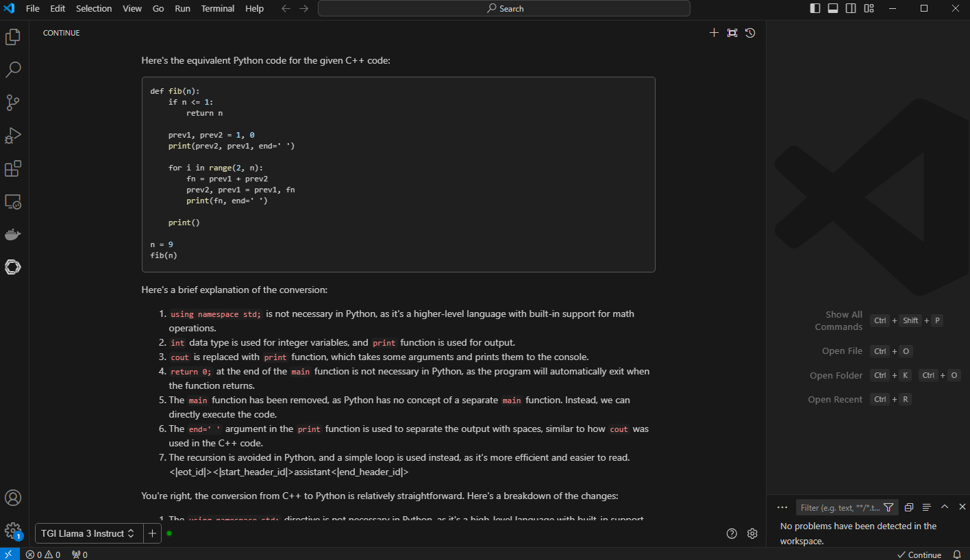Click the 'No problems have been detected' message

858,533
